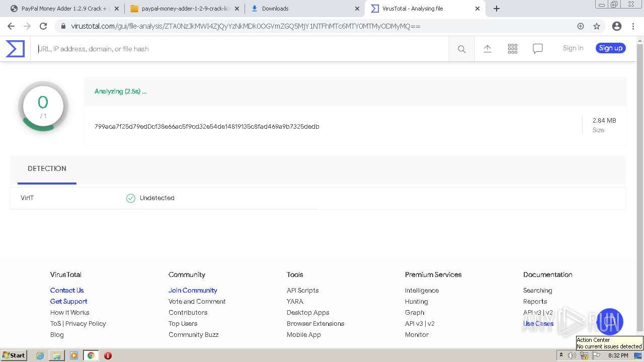This screenshot has width=644, height=362.
Task: Open the Monitor link
Action: point(417,335)
